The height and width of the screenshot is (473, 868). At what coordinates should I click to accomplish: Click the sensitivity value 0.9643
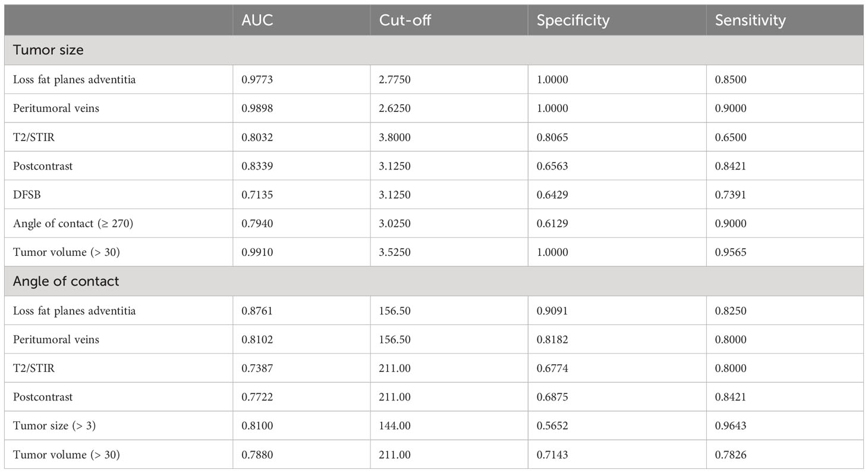pyautogui.click(x=730, y=426)
